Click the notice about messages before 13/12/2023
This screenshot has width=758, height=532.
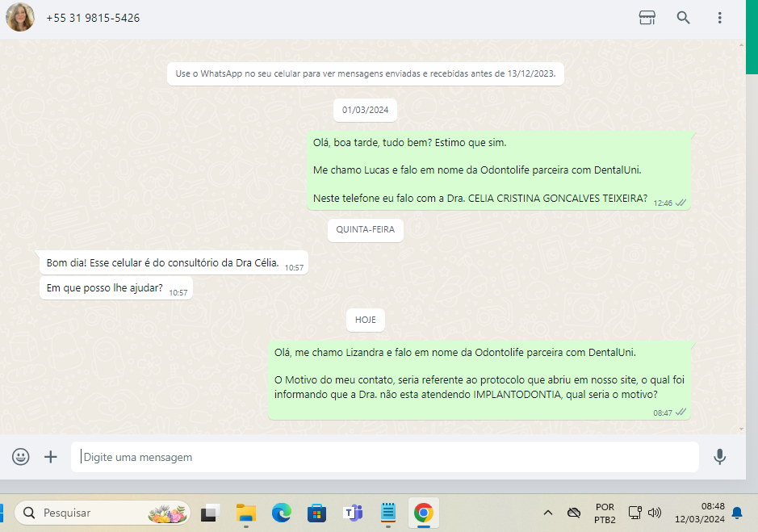pyautogui.click(x=366, y=74)
